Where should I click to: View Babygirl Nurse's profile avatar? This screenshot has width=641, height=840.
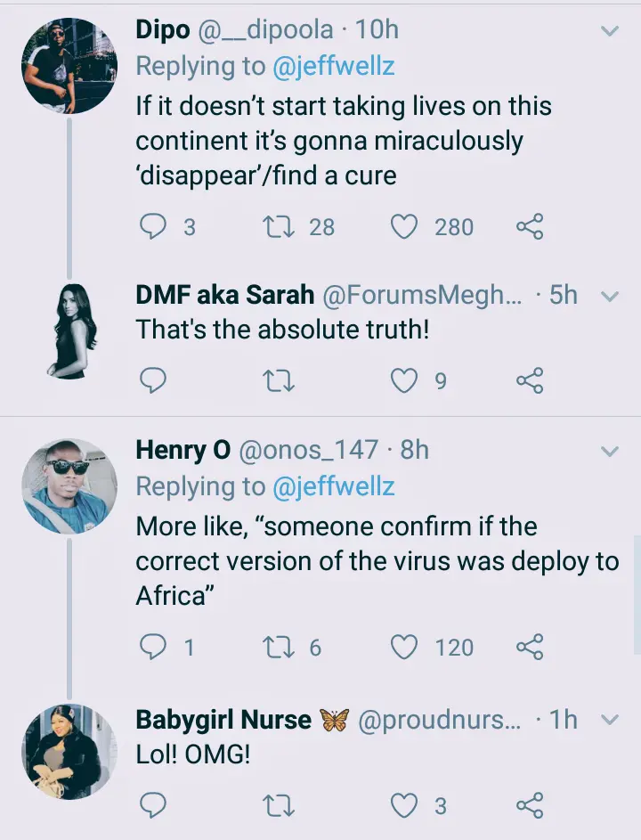pyautogui.click(x=69, y=752)
